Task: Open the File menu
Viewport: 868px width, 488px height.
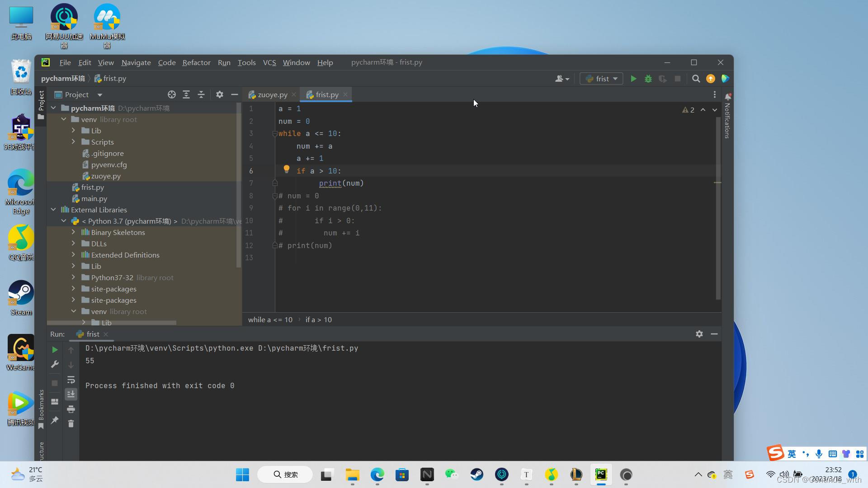Action: (65, 62)
